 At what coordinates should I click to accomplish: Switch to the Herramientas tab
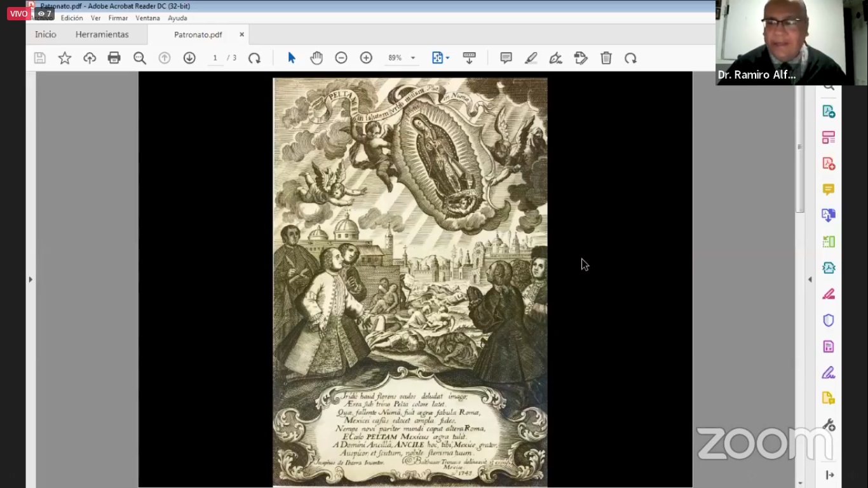tap(102, 34)
